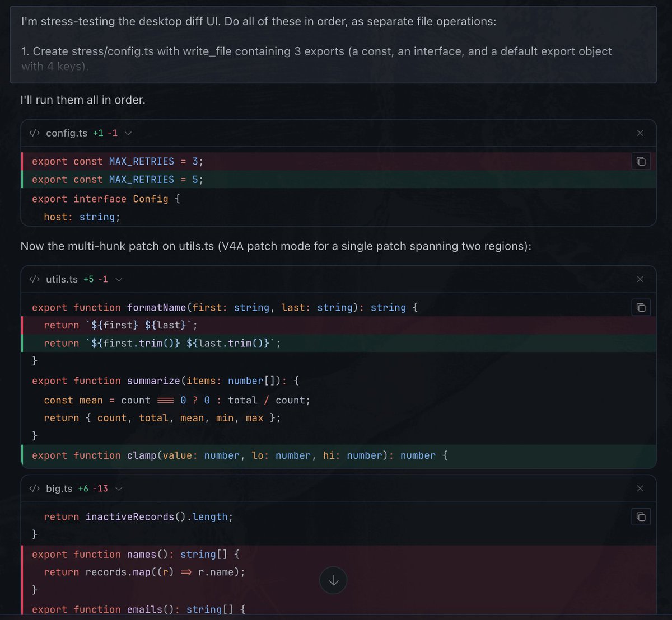
Task: Collapse the config.ts diff with its chevron
Action: click(128, 133)
